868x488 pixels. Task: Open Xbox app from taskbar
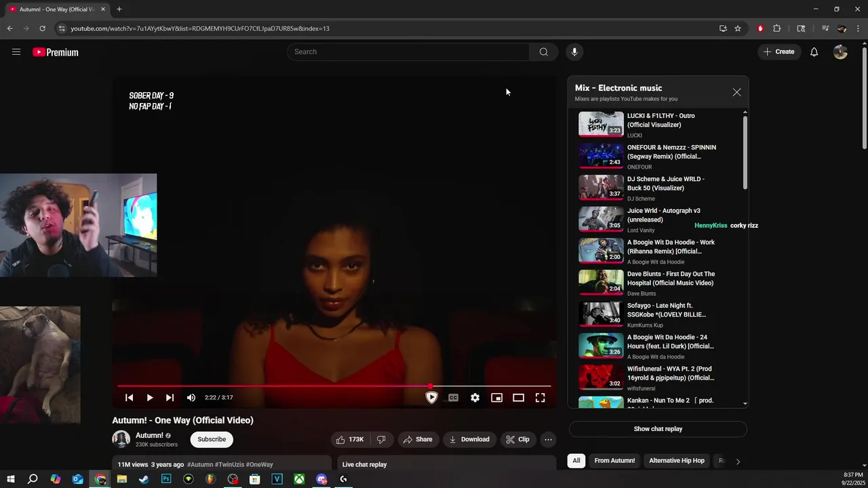tap(299, 479)
